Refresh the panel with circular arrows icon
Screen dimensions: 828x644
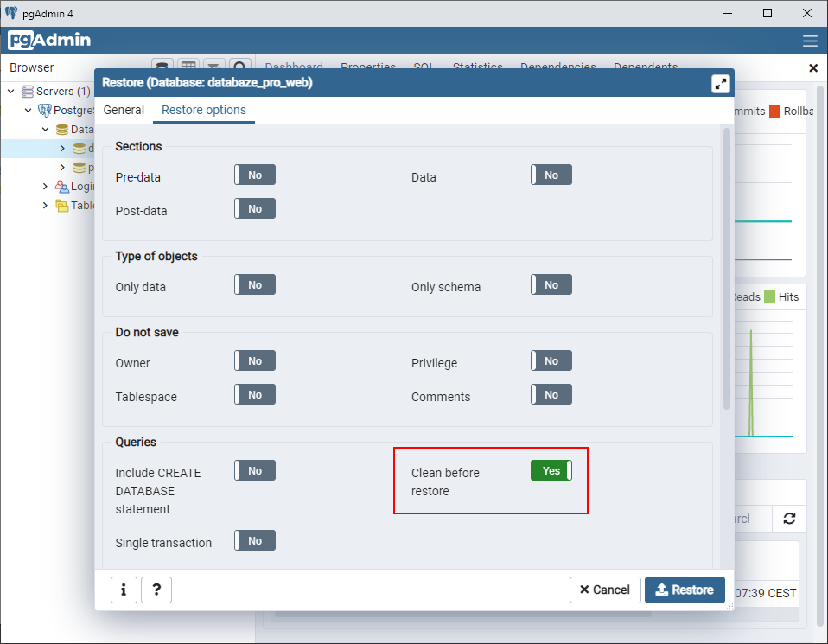point(789,519)
